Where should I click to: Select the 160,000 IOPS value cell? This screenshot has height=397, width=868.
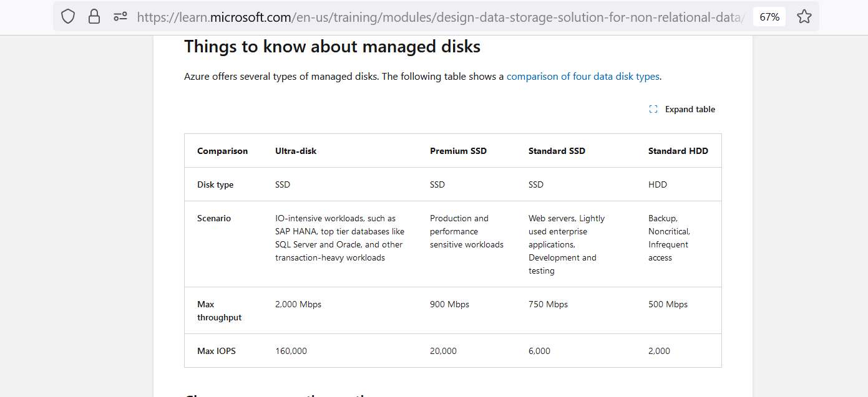290,350
